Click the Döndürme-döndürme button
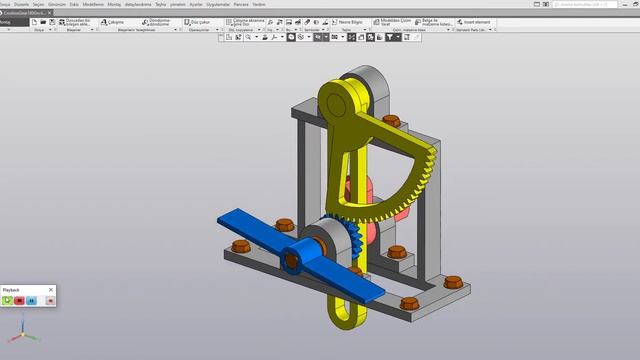 coord(156,22)
